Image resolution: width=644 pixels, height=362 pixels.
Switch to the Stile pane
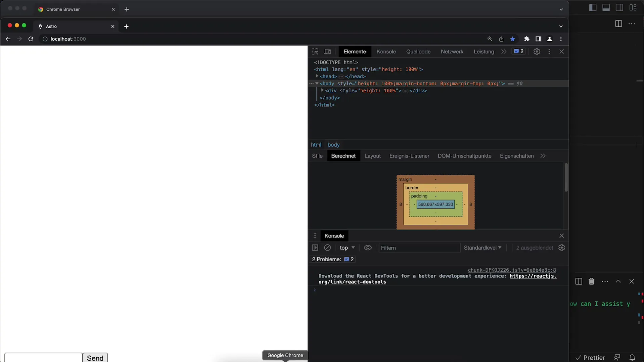coord(317,156)
